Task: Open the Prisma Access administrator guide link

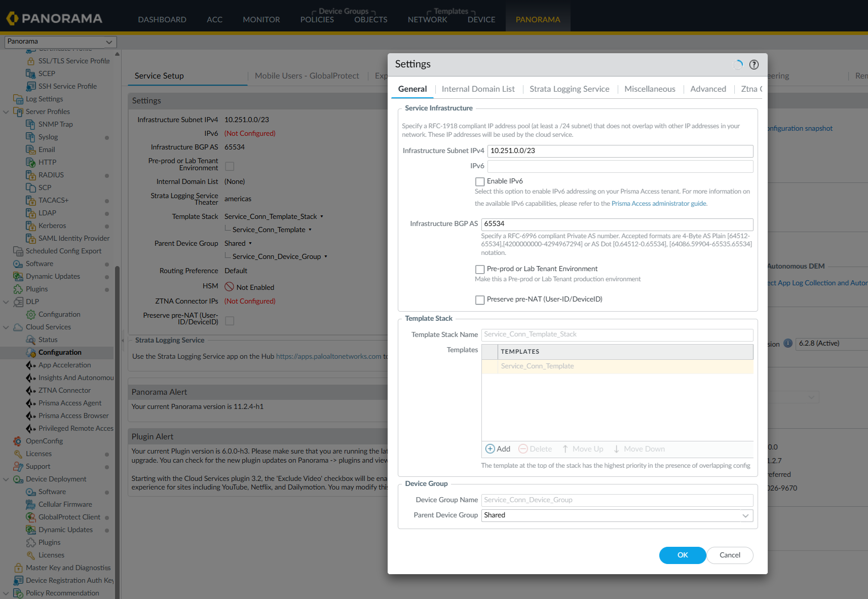Action: coord(659,204)
